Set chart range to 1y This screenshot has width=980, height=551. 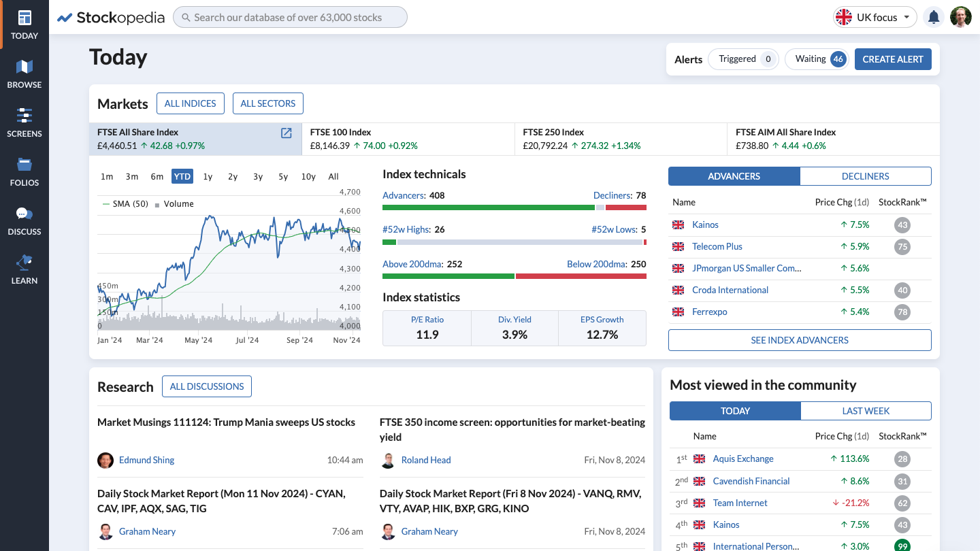tap(208, 176)
